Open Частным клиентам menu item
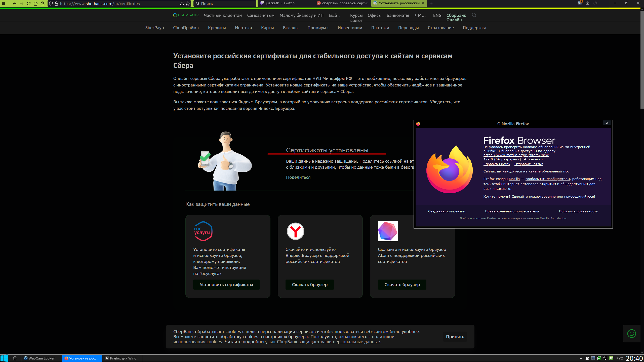This screenshot has height=362, width=644. click(223, 15)
